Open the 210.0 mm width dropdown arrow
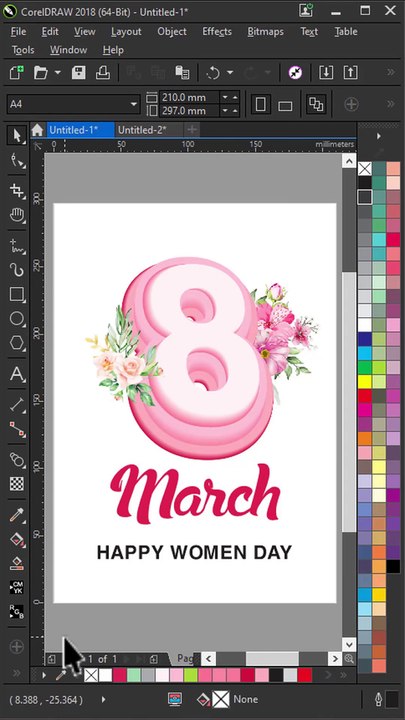This screenshot has width=405, height=720. pyautogui.click(x=225, y=97)
